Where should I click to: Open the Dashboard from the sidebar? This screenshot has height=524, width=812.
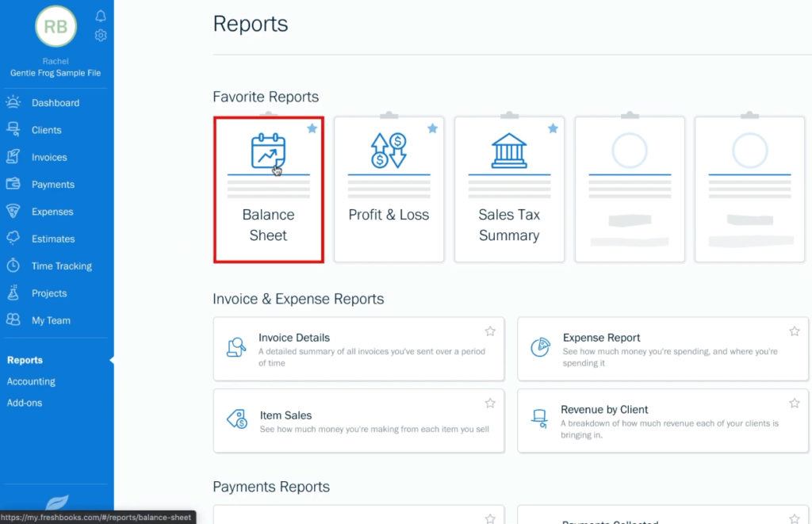[56, 102]
